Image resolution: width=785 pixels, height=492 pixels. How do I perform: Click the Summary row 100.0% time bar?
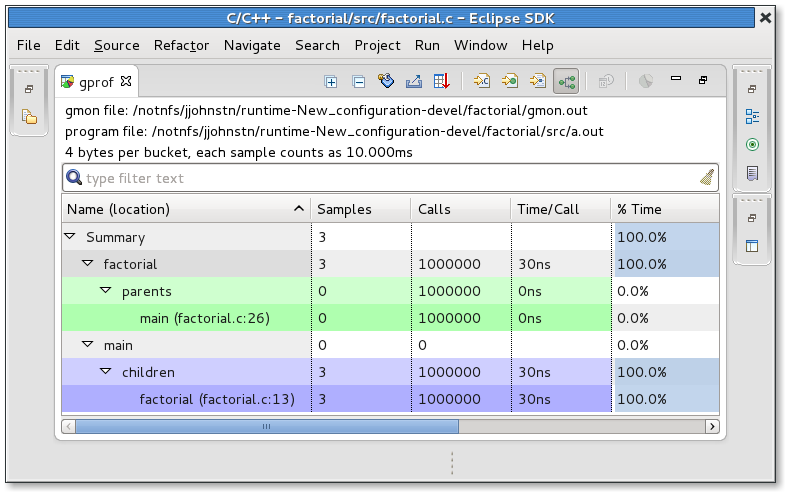point(667,237)
